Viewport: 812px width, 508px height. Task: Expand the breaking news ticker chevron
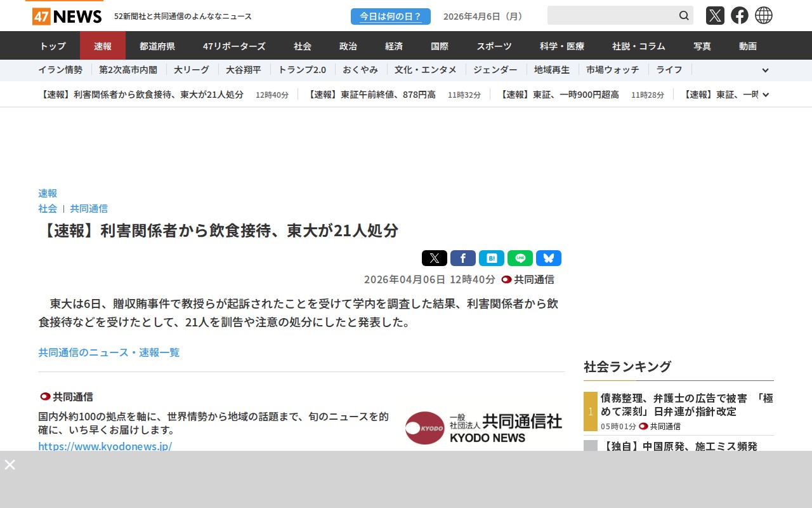pos(766,95)
